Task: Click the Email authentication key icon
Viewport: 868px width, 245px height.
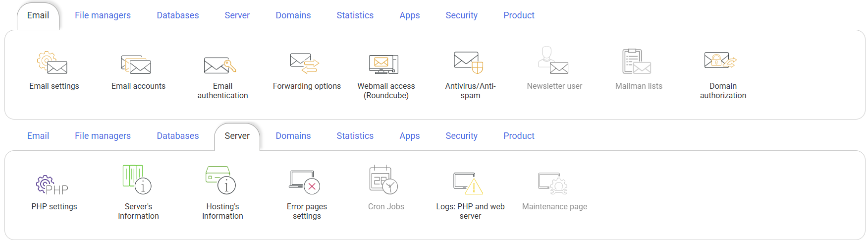Action: coord(220,65)
